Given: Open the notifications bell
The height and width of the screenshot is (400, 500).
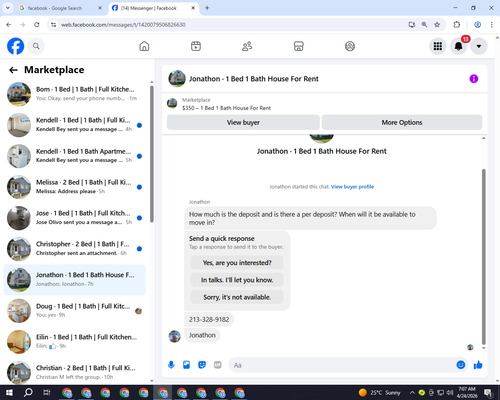Looking at the screenshot, I should pyautogui.click(x=458, y=46).
